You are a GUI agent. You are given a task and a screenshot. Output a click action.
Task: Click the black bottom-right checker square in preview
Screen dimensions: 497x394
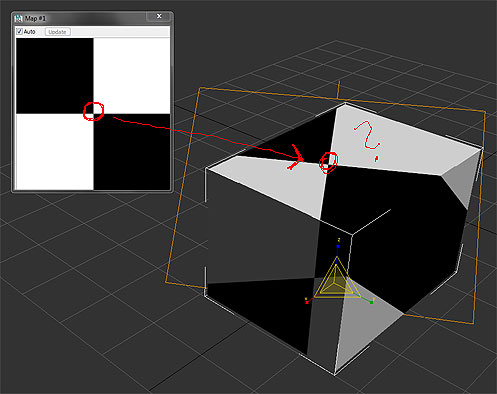pyautogui.click(x=132, y=151)
